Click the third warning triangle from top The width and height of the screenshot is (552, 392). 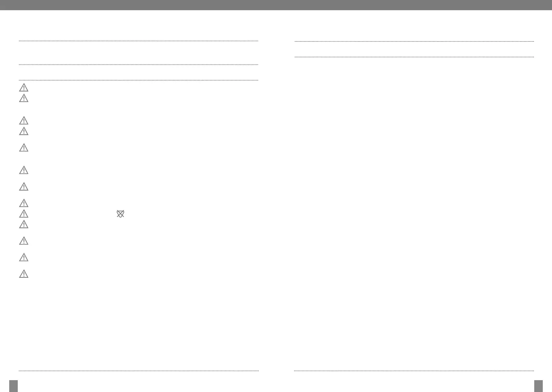[24, 120]
